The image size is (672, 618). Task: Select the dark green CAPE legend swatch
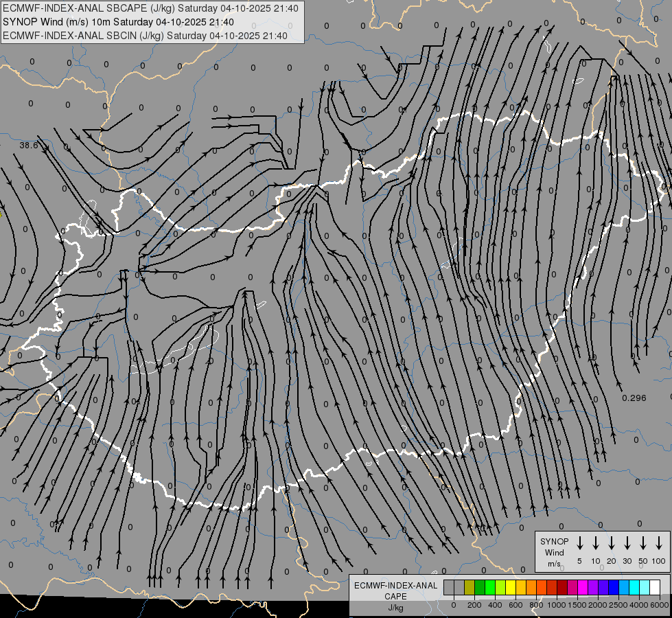480,587
